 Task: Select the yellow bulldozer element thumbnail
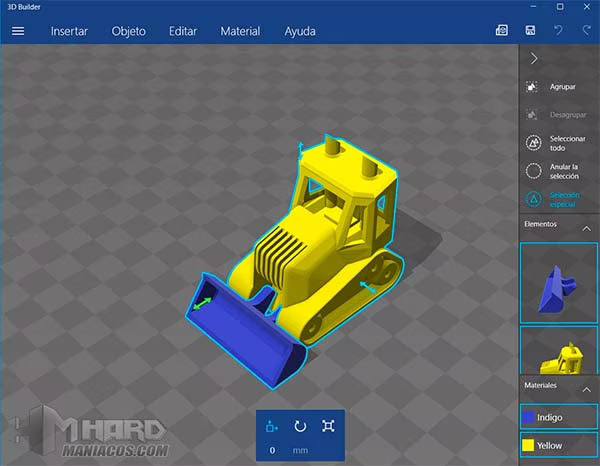[x=559, y=350]
